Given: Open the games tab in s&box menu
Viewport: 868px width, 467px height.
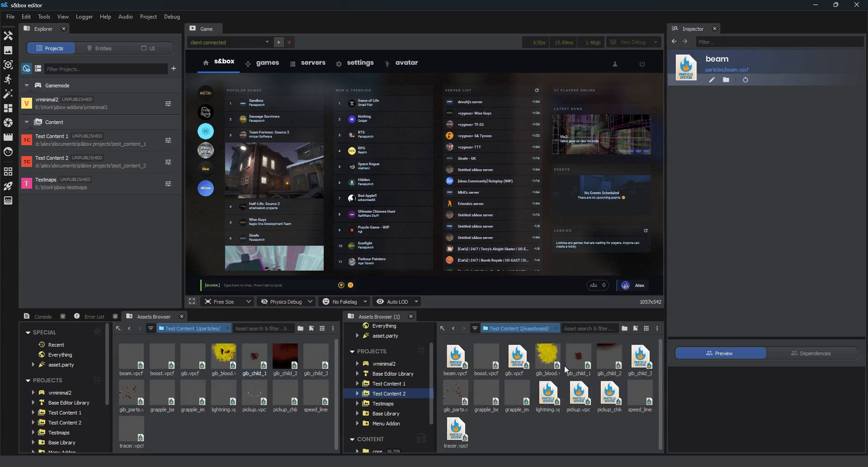Looking at the screenshot, I should (262, 63).
